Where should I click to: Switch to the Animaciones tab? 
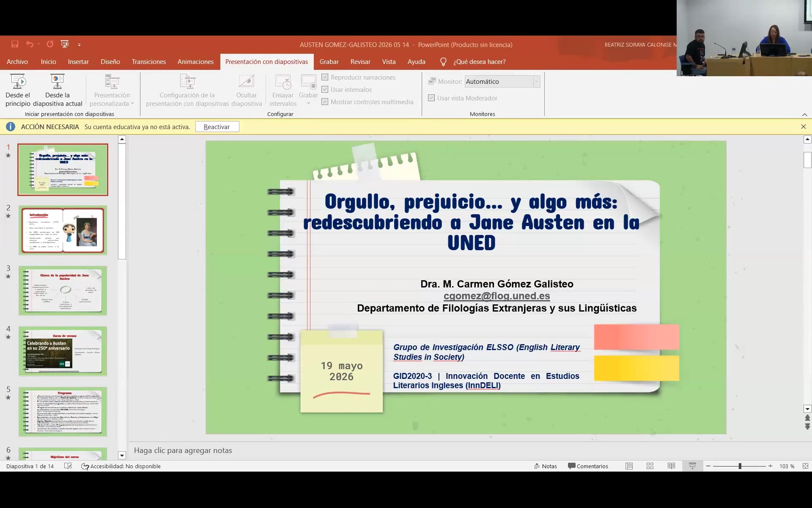coord(195,62)
